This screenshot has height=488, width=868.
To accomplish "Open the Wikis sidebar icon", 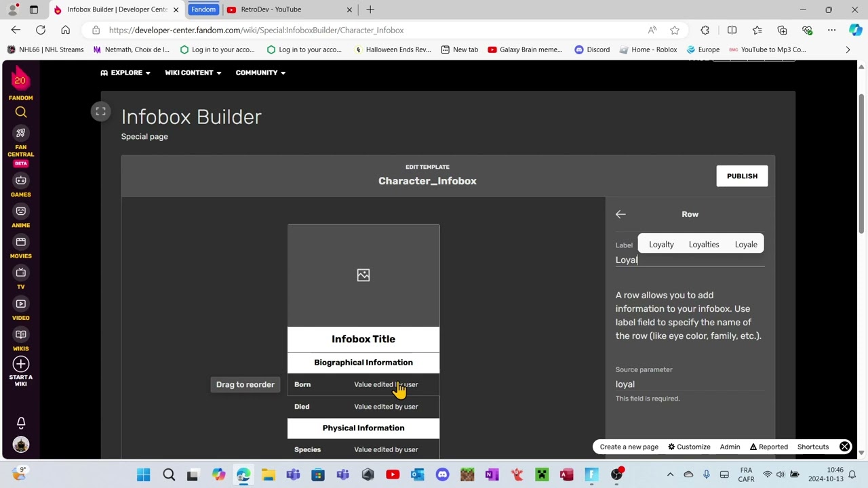I will [x=21, y=334].
